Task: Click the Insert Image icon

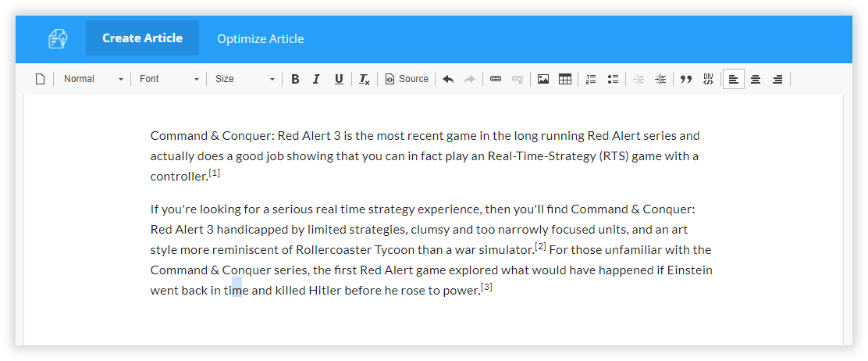Action: pos(543,79)
